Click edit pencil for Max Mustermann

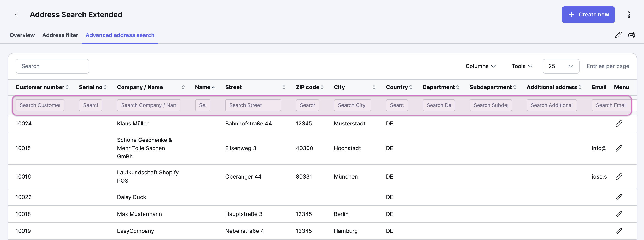click(619, 214)
